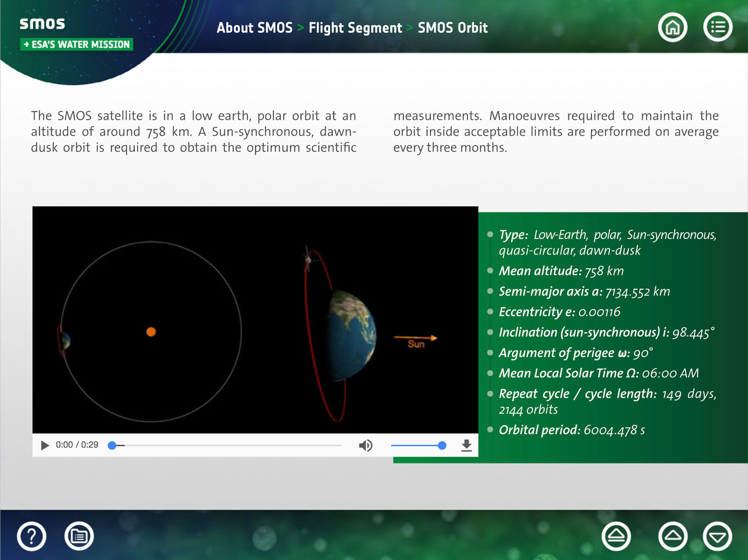Screen dimensions: 748x560
Task: Open the document notes icon at bottom left
Action: pyautogui.click(x=79, y=536)
